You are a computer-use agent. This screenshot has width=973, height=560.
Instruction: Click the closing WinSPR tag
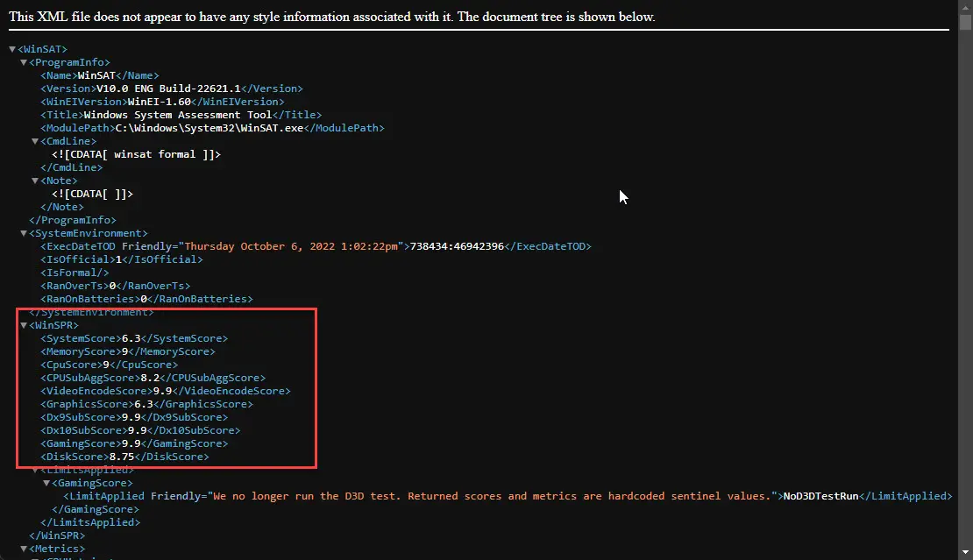57,535
